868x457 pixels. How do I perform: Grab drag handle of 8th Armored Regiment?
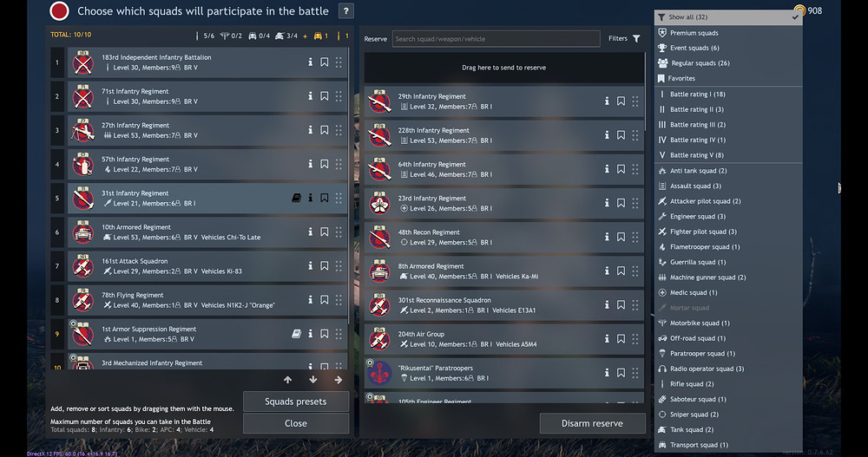[x=635, y=271]
